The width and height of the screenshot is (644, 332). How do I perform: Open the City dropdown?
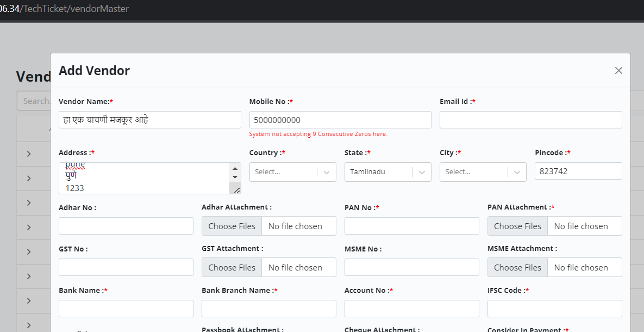pyautogui.click(x=483, y=172)
